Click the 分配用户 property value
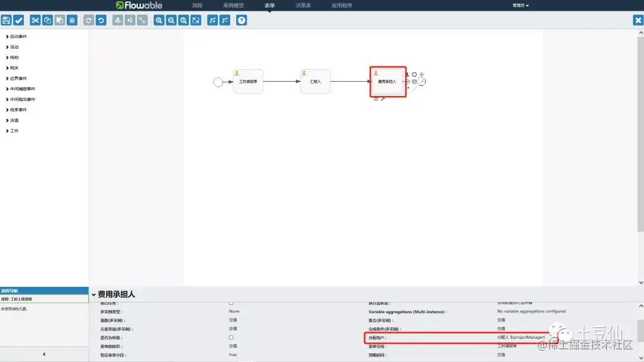The width and height of the screenshot is (644, 362). click(x=521, y=338)
